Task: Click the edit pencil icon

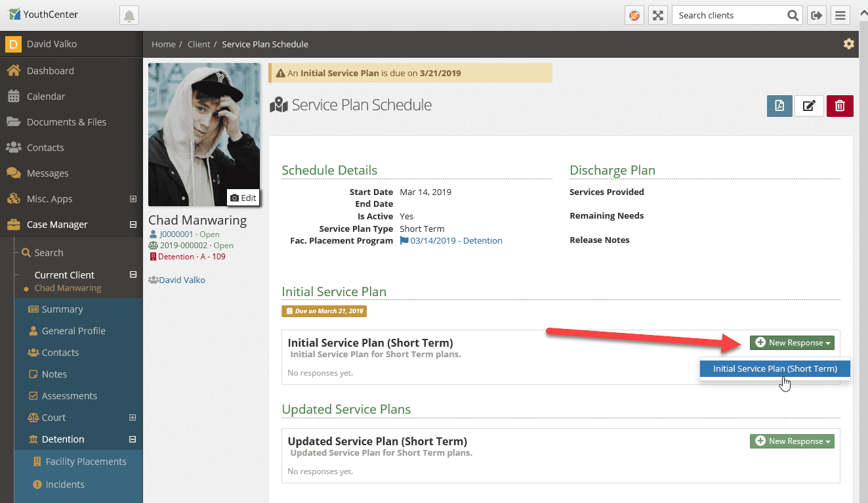Action: 809,105
